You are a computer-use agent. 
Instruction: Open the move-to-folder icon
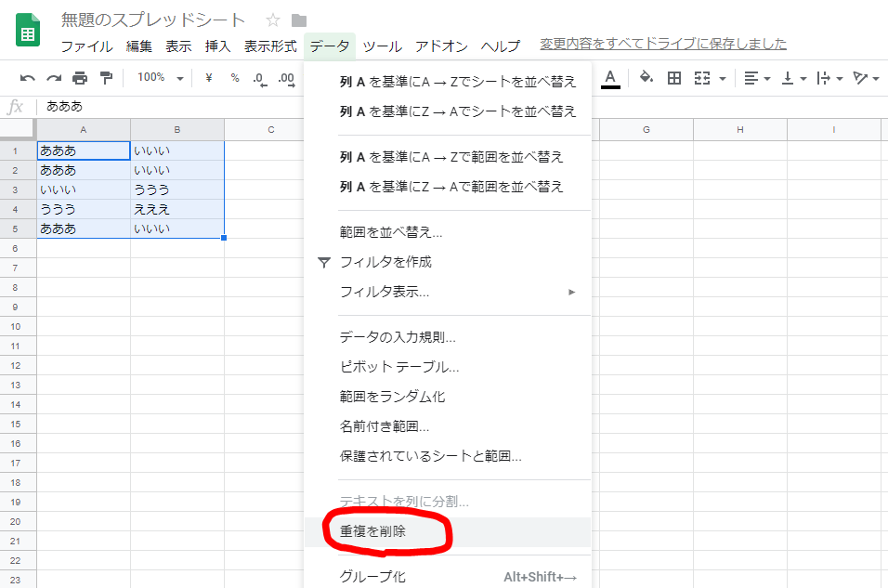coord(299,21)
